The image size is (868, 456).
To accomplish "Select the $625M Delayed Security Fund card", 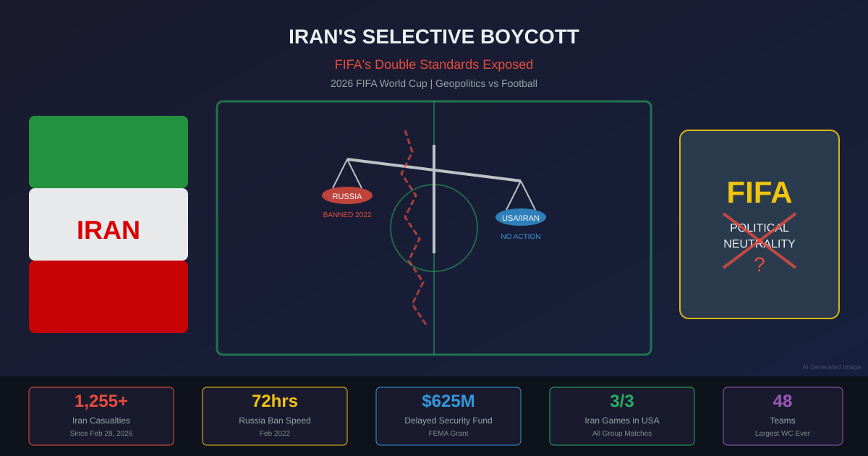I will pyautogui.click(x=448, y=416).
